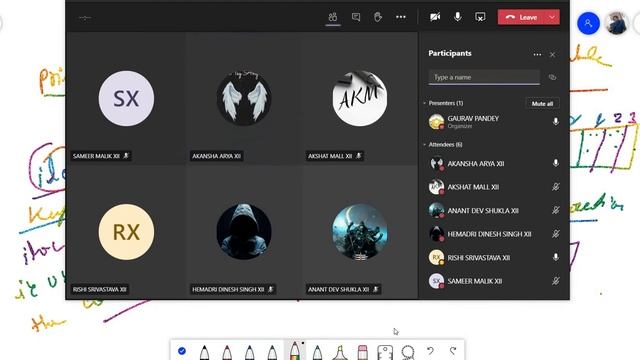Toggle AKANSHA ARYA XII's microphone icon

[x=556, y=163]
